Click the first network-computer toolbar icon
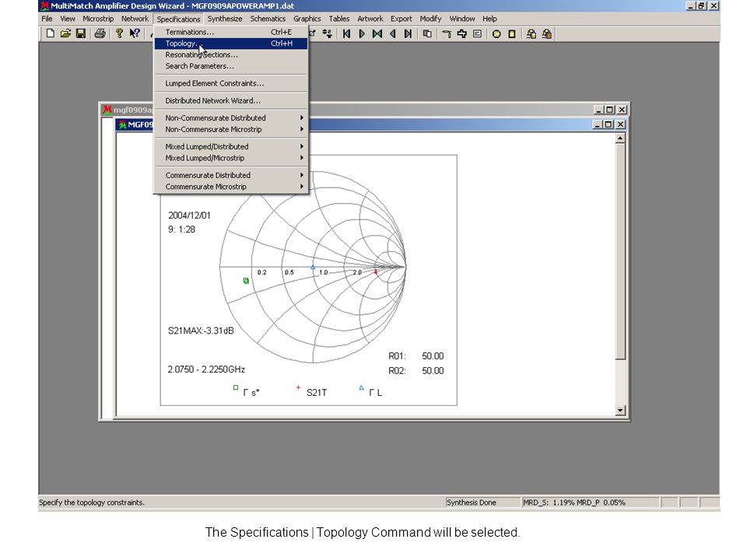This screenshot has height=560, width=747. [531, 33]
